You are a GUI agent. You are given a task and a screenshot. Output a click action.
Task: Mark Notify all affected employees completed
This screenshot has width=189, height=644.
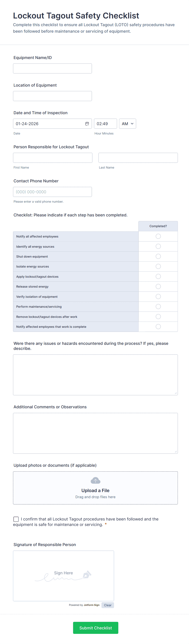(x=158, y=236)
